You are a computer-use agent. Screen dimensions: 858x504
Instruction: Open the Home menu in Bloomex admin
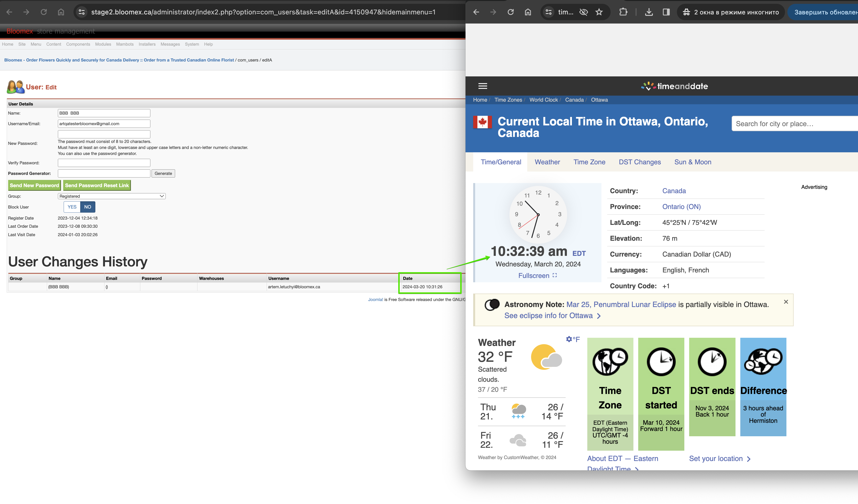click(7, 44)
